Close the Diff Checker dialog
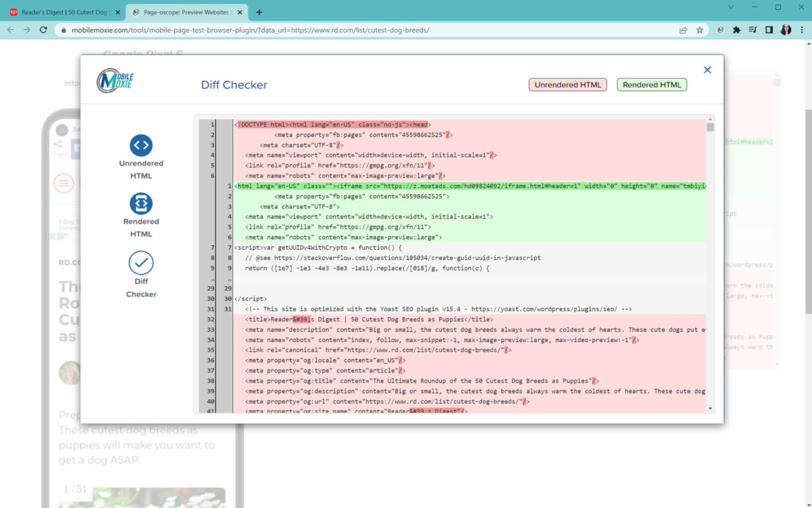This screenshot has height=508, width=812. [x=707, y=70]
